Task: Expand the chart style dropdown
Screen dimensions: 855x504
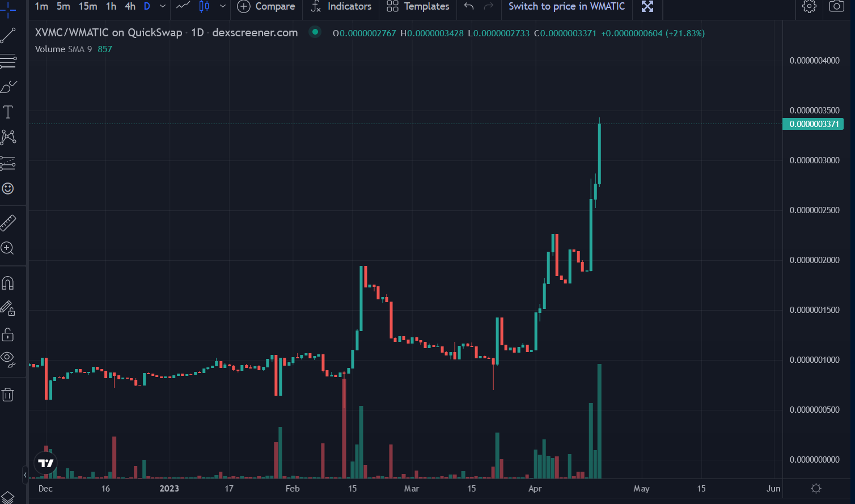Action: 223,6
